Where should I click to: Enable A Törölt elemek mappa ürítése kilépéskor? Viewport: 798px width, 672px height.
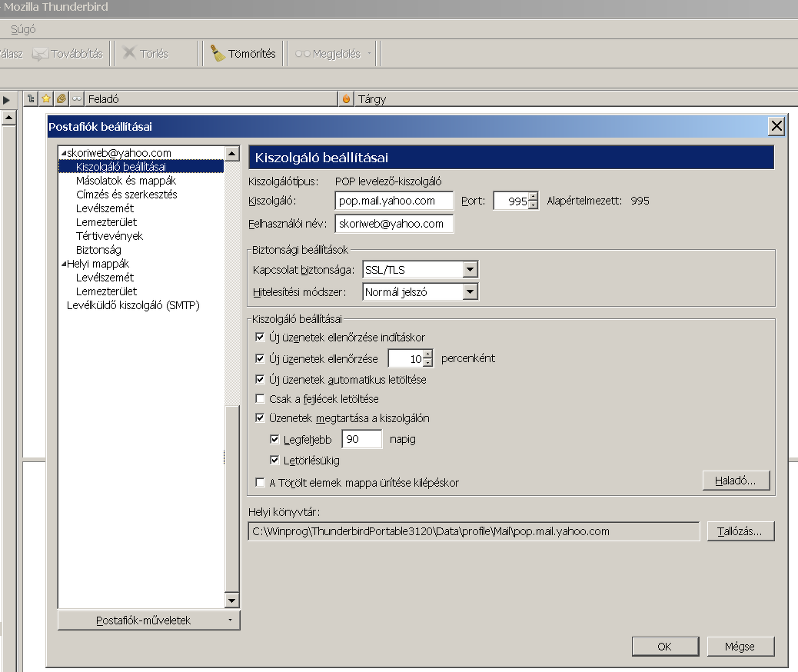pos(260,482)
